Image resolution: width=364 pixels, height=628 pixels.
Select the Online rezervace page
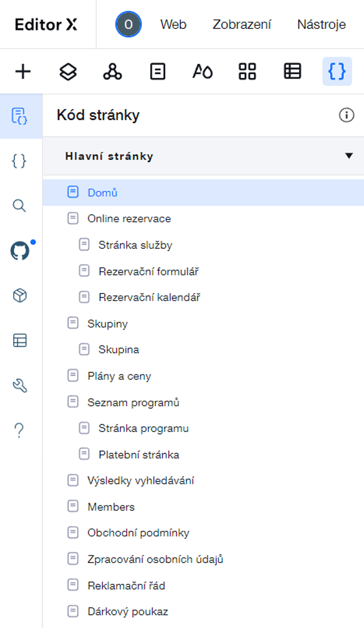point(203,219)
